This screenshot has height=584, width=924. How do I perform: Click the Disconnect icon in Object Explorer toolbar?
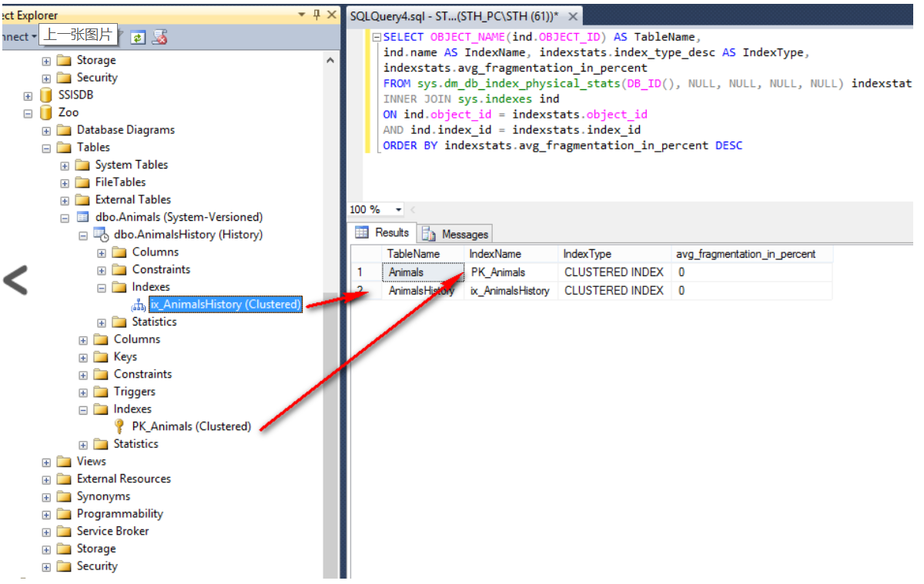coord(160,36)
